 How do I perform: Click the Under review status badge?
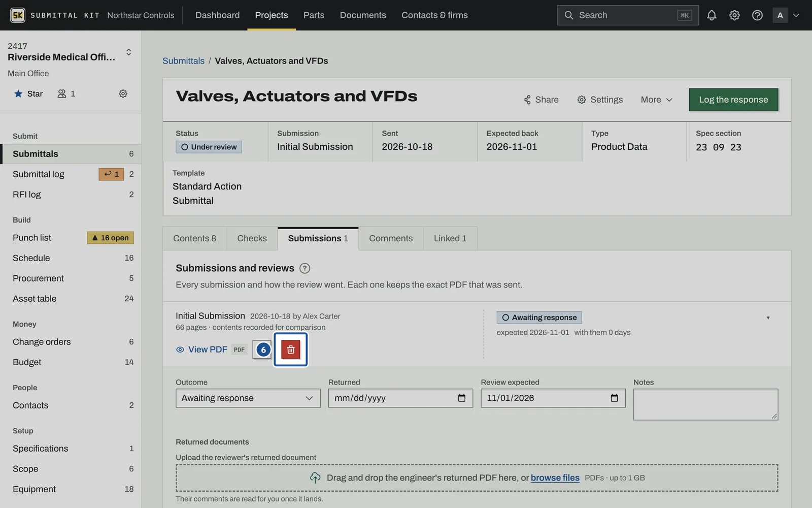pyautogui.click(x=209, y=147)
